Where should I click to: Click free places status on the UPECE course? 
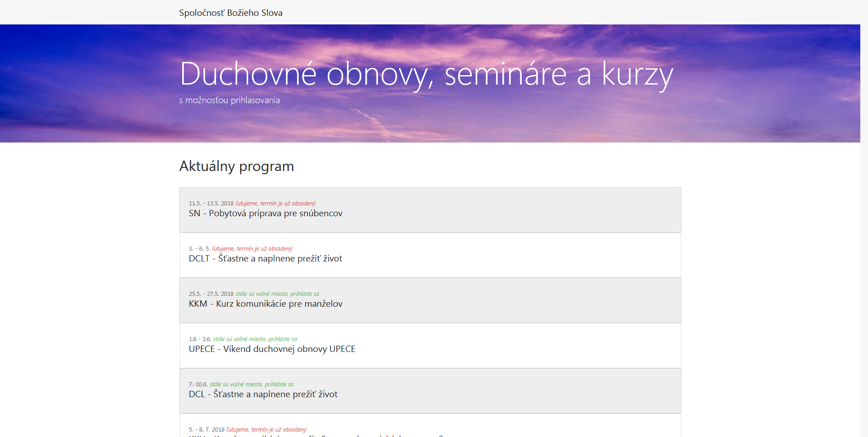point(255,339)
